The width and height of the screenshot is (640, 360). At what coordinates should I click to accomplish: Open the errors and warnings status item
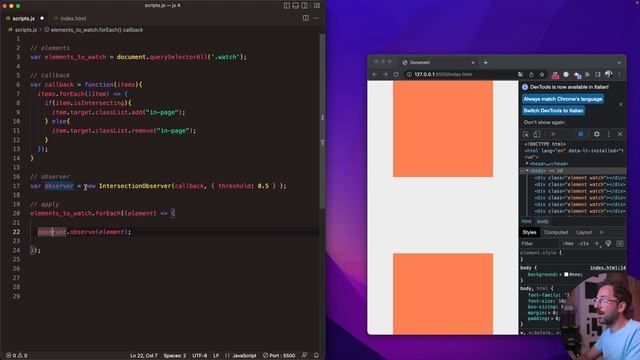(x=17, y=356)
